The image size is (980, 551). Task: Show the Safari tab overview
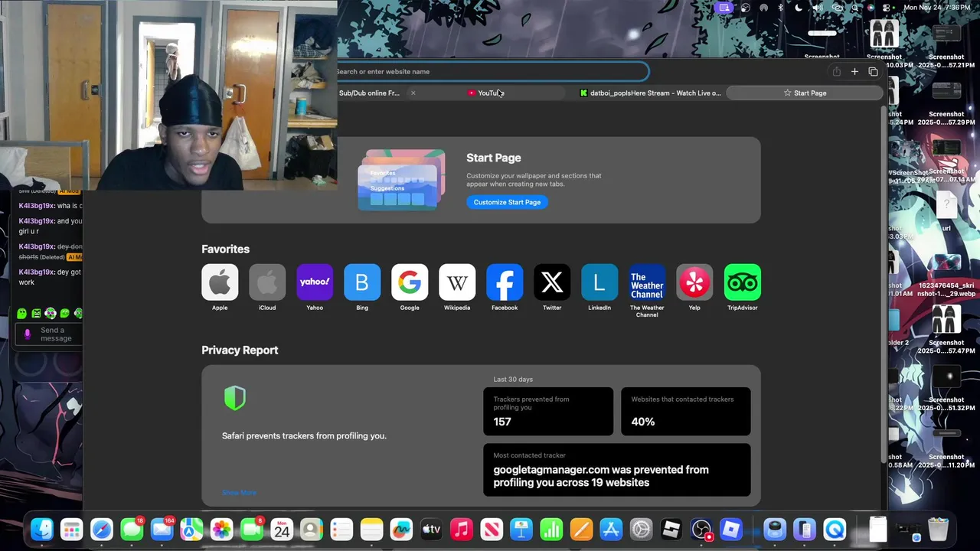873,72
